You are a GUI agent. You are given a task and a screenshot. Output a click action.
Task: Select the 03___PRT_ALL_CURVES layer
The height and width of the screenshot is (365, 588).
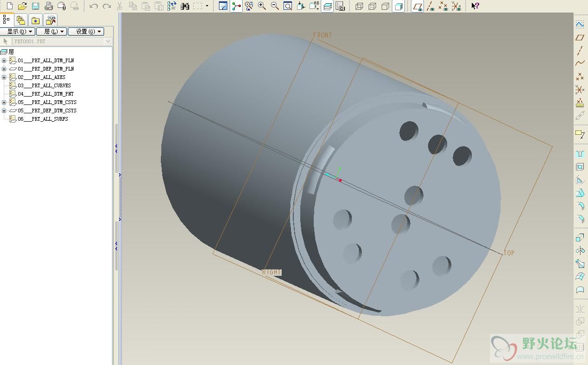44,85
